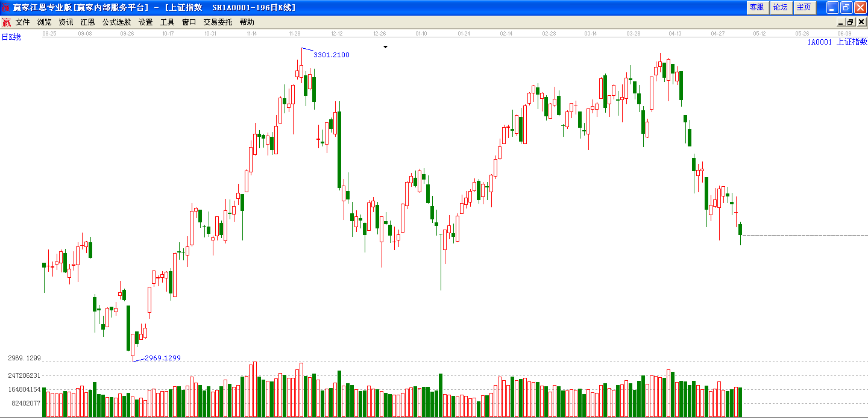The width and height of the screenshot is (868, 420).
Task: Restore the inner chart child window
Action: 851,22
